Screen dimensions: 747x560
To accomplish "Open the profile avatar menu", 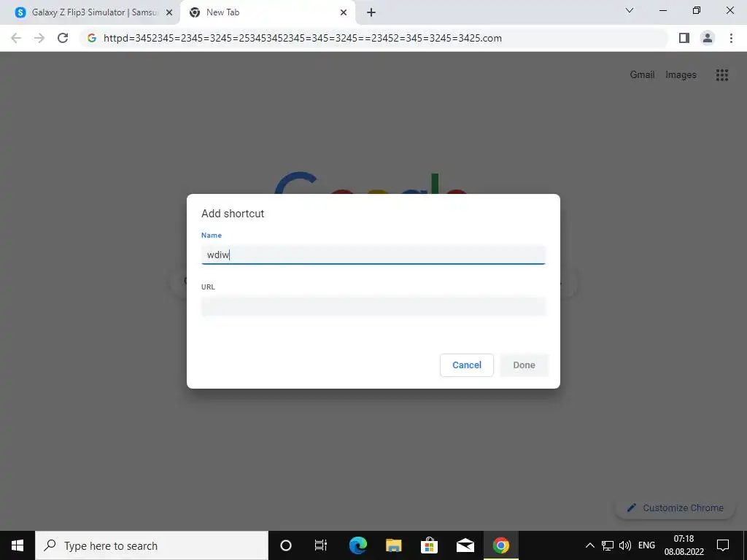I will pyautogui.click(x=708, y=38).
